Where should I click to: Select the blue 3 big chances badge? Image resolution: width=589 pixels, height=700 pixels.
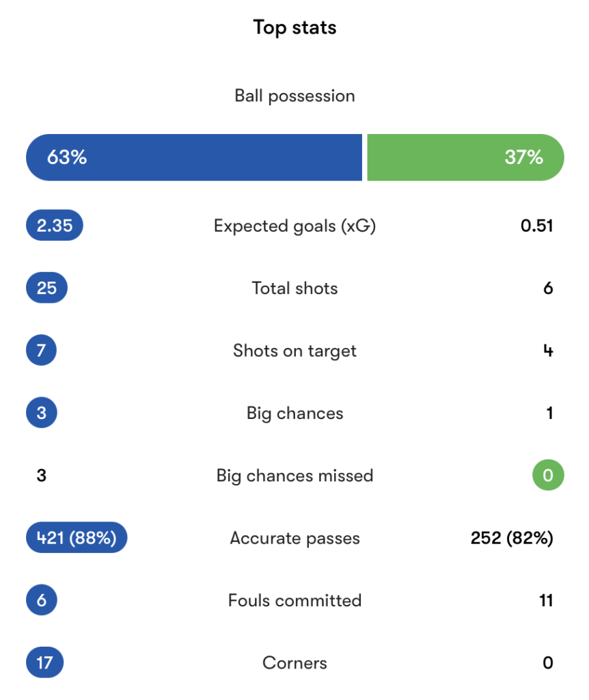click(x=41, y=413)
